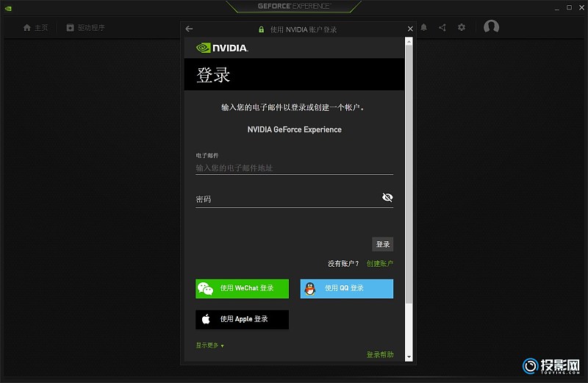Open the 驱动程序 drivers tab

click(85, 28)
